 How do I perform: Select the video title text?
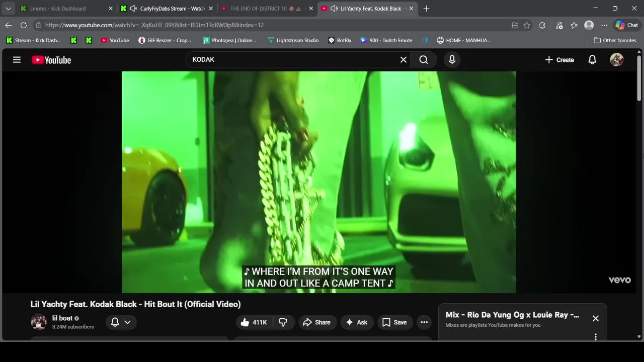click(135, 304)
